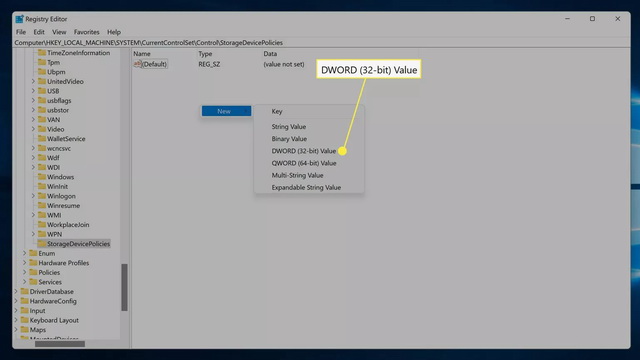This screenshot has width=640, height=360.
Task: Expand the Hardware Profiles key
Action: 24,263
